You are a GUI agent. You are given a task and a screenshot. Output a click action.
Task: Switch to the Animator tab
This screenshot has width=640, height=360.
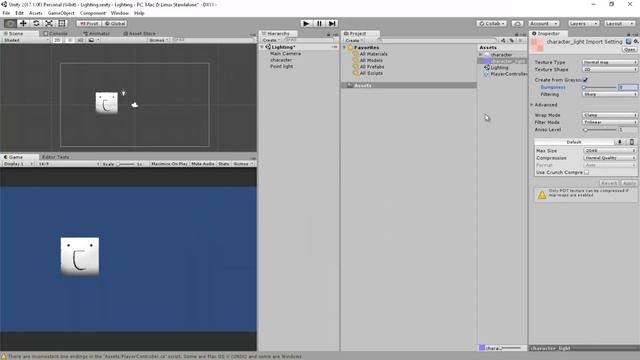(x=96, y=33)
